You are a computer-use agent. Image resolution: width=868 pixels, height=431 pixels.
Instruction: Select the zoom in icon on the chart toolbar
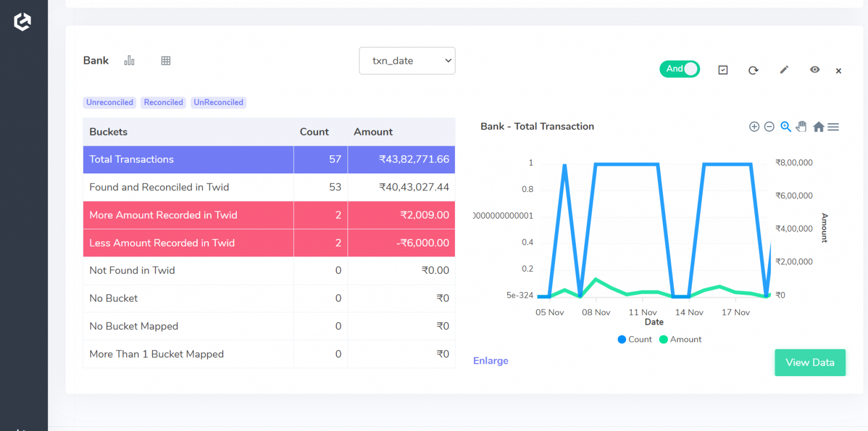point(754,127)
